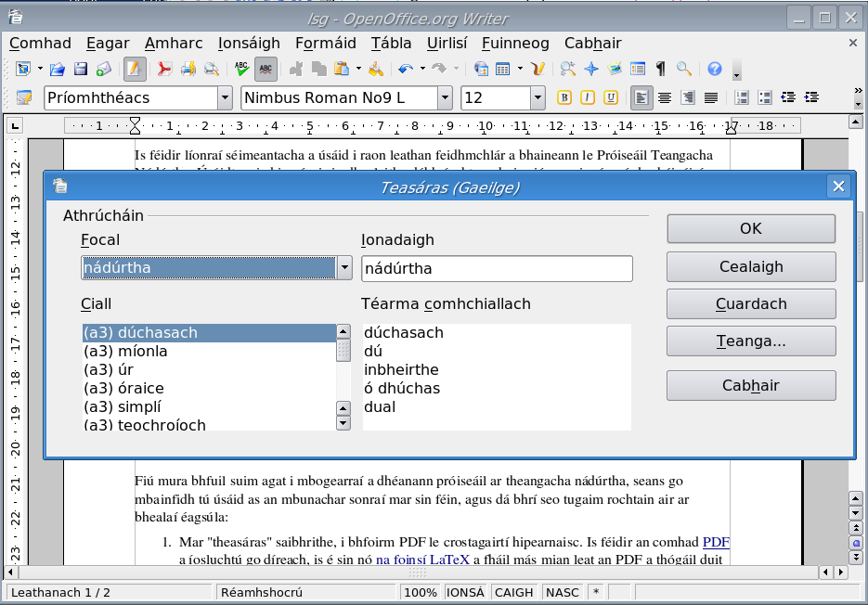The image size is (868, 605).
Task: Toggle Show Draw Functions icon
Action: [x=537, y=70]
